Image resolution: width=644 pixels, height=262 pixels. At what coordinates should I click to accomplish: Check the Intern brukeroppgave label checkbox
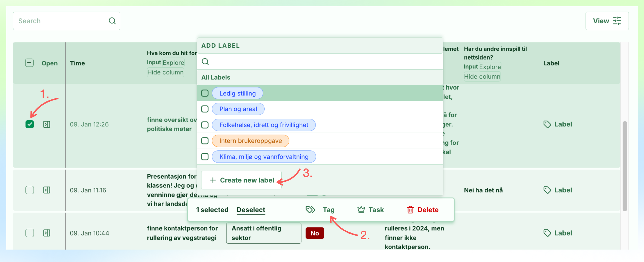pyautogui.click(x=205, y=141)
